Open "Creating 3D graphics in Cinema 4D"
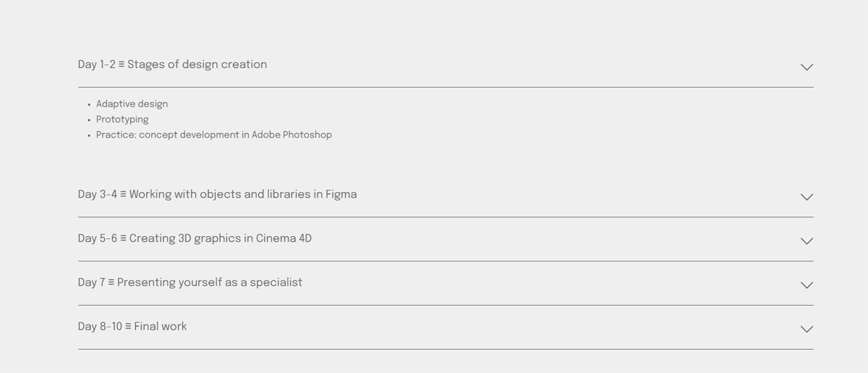 (x=221, y=238)
